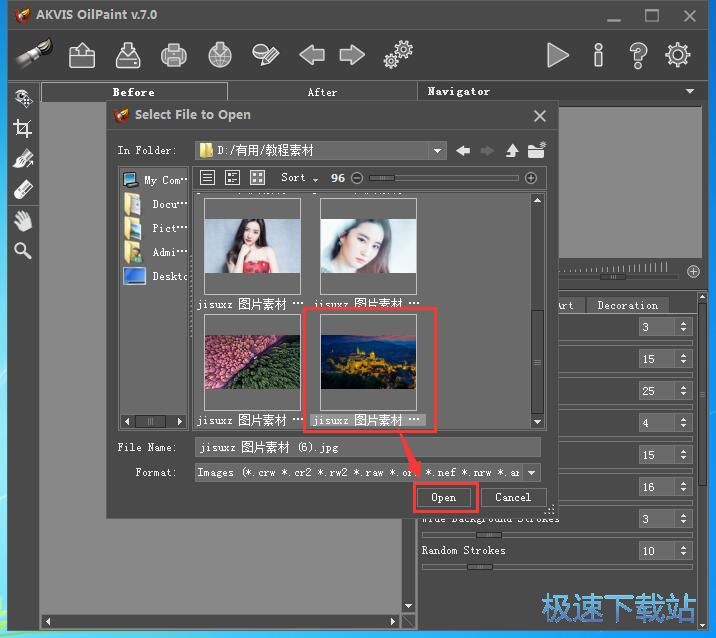Image resolution: width=716 pixels, height=638 pixels.
Task: Go up one folder level in dialog
Action: 512,151
